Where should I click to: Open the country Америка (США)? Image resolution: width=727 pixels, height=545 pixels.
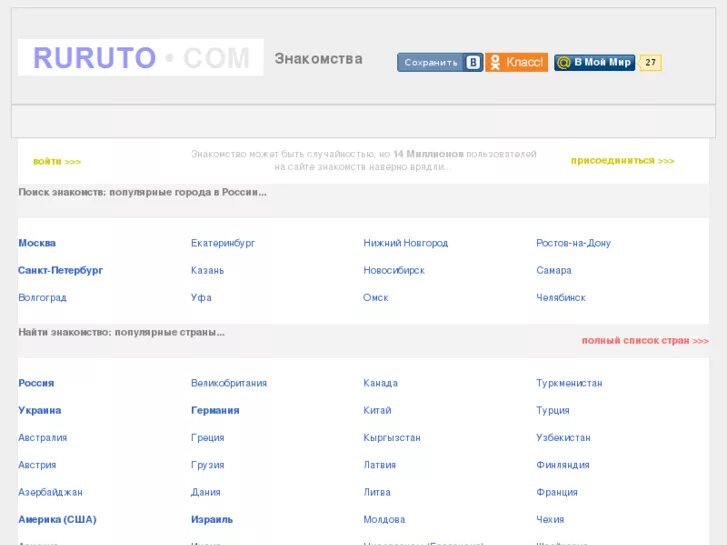[57, 519]
